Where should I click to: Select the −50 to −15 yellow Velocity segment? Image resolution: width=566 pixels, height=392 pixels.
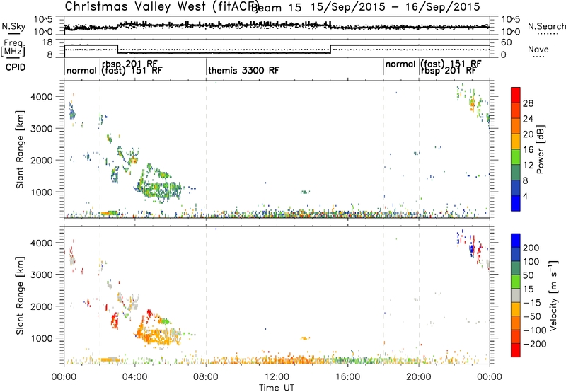click(516, 309)
